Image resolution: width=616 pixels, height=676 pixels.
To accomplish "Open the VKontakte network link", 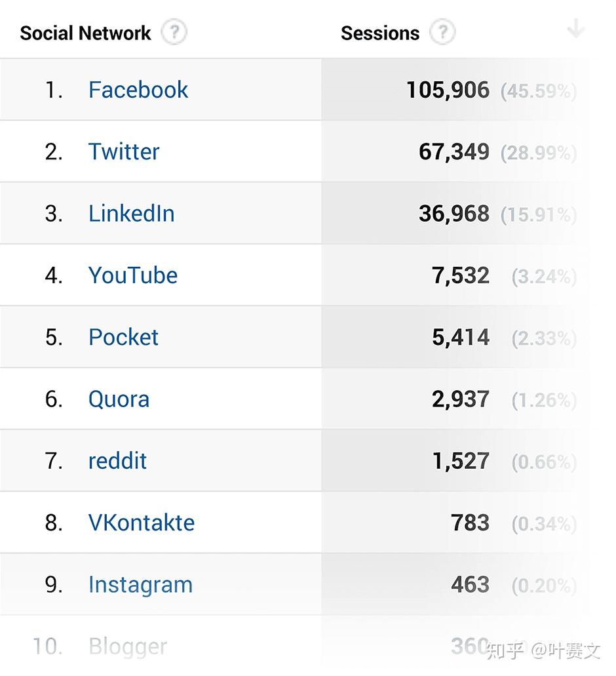I will [x=141, y=523].
